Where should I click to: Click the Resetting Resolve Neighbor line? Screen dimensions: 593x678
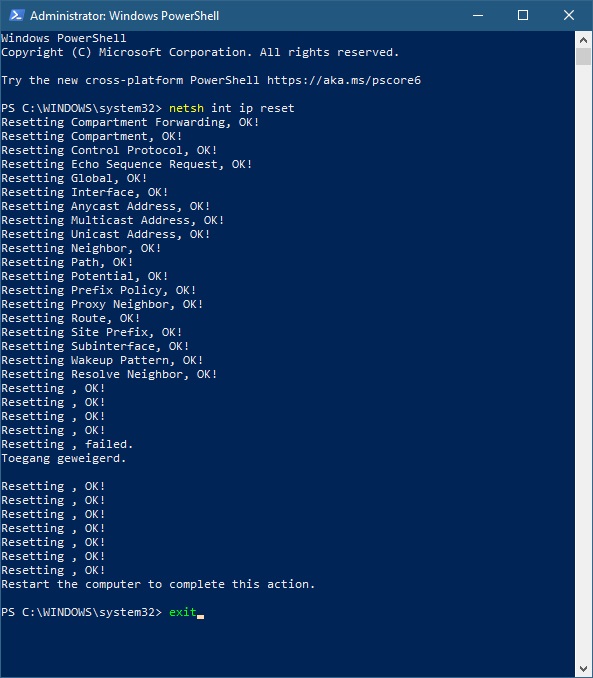pos(109,374)
